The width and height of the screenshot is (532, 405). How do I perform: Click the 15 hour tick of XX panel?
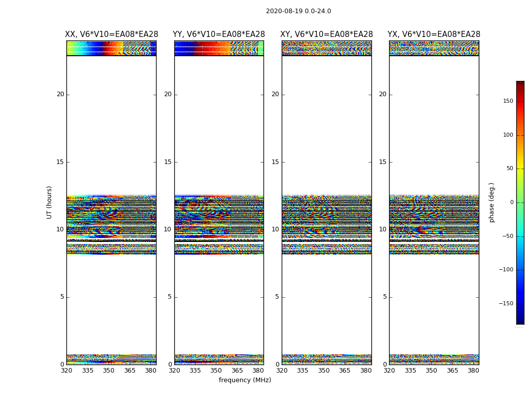click(x=60, y=162)
